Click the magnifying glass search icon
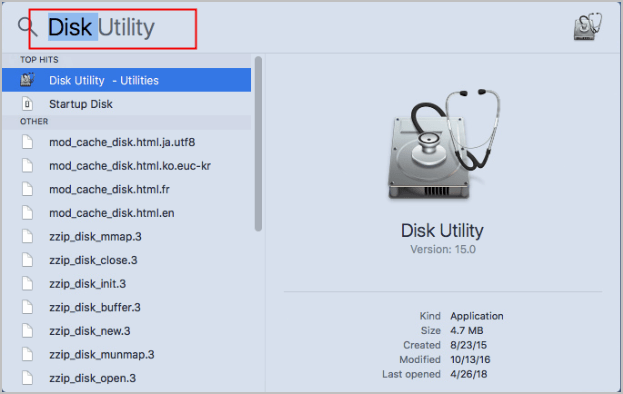The width and height of the screenshot is (623, 394). (x=27, y=27)
